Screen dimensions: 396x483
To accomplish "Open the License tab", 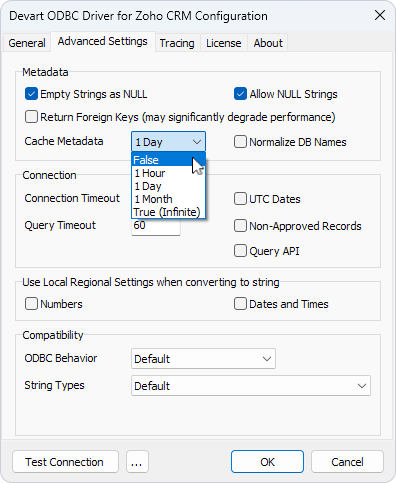I will (x=224, y=43).
